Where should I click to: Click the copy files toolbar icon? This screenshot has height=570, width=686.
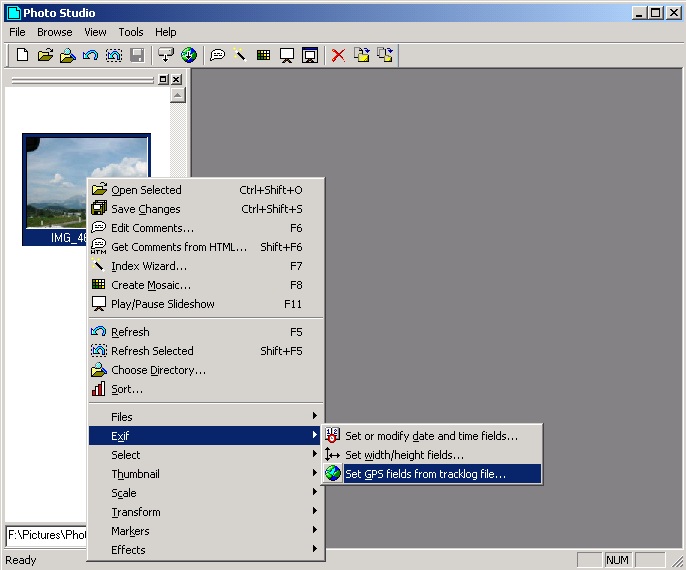pos(362,55)
